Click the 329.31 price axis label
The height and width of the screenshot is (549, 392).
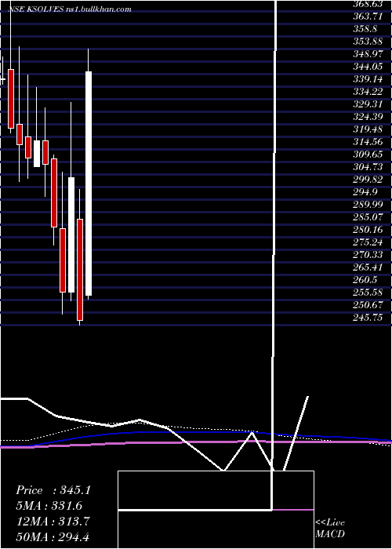point(368,104)
